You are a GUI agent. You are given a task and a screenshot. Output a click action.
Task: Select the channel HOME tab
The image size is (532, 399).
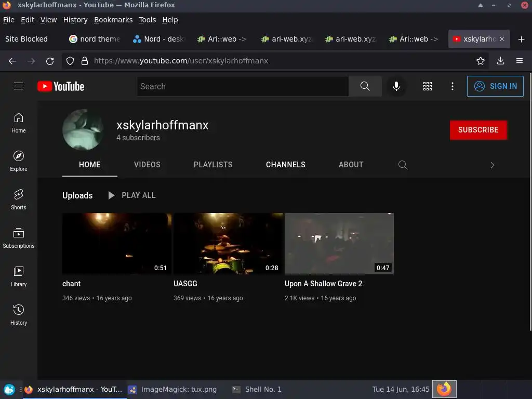(x=89, y=165)
